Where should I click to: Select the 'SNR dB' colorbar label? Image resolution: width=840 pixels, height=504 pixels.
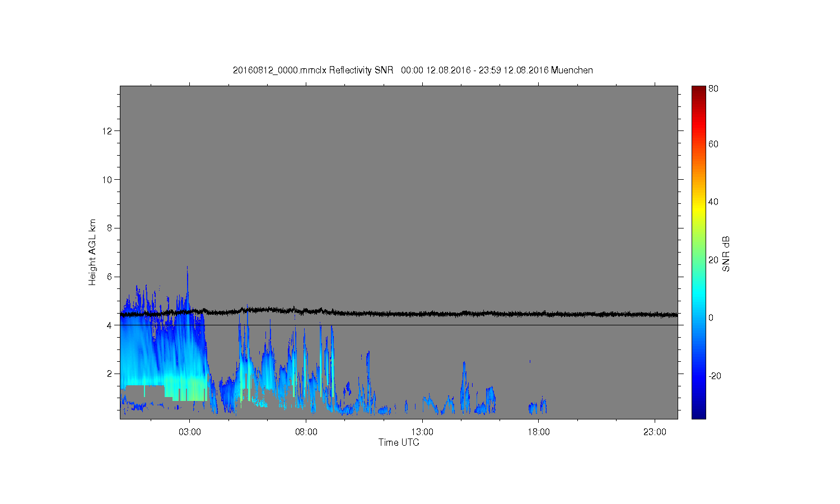coord(726,254)
